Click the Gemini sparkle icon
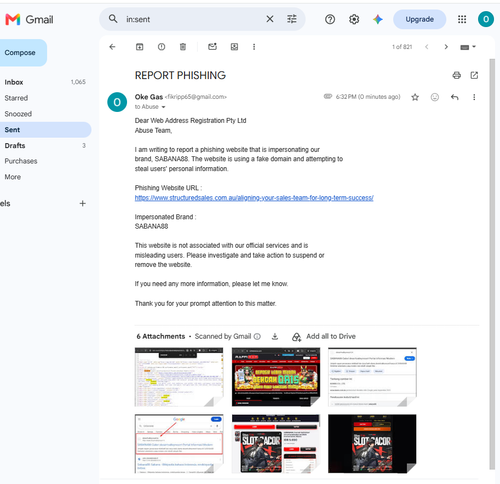Screen dimensions: 500x484 [x=378, y=20]
